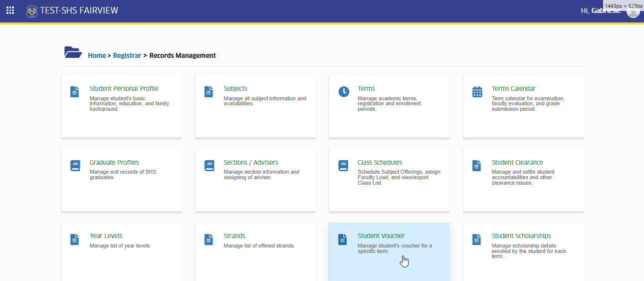Click the Terms Calendar calendar icon
The height and width of the screenshot is (281, 644).
click(477, 92)
